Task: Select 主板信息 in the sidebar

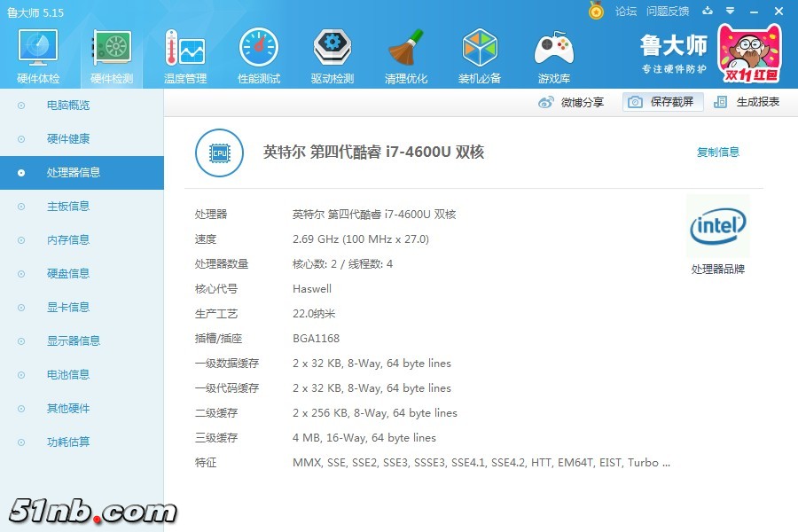Action: tap(68, 207)
